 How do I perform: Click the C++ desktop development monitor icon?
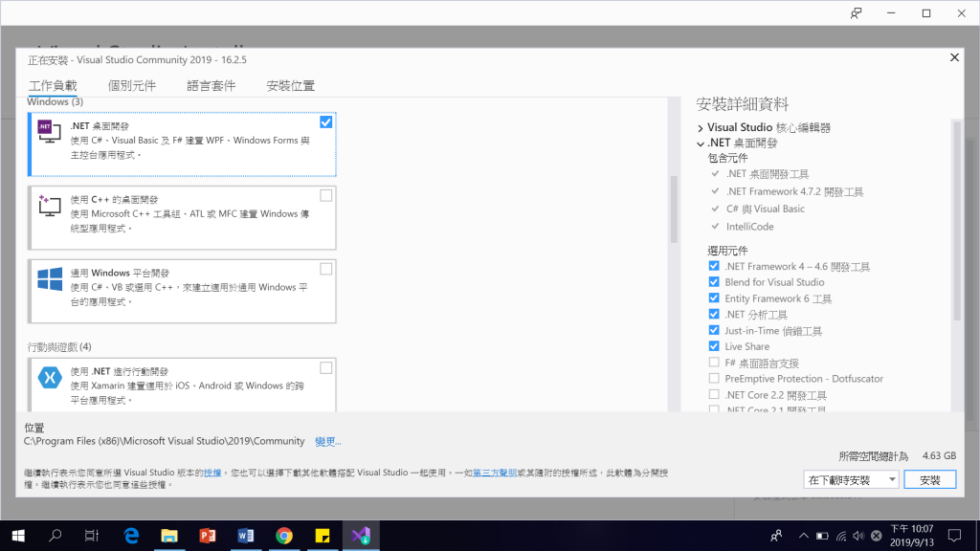(50, 205)
